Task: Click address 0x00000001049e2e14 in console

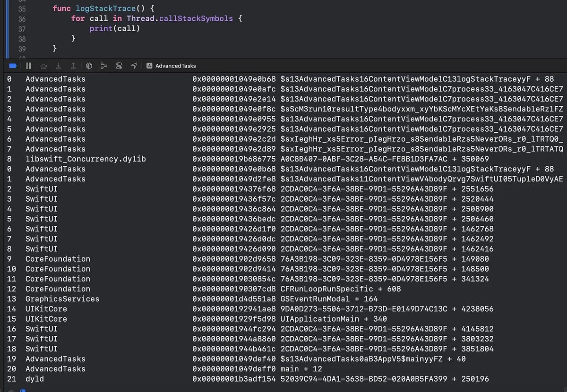Action: (x=234, y=99)
